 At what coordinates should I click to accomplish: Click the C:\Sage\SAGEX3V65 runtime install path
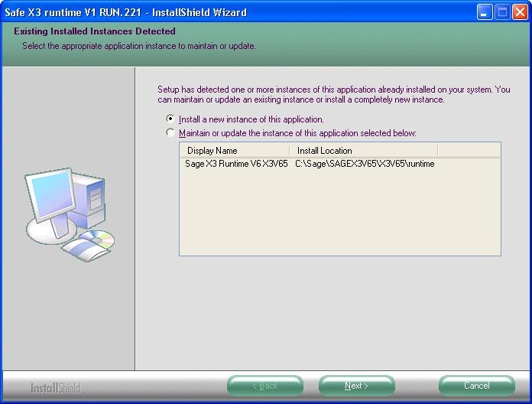click(365, 164)
